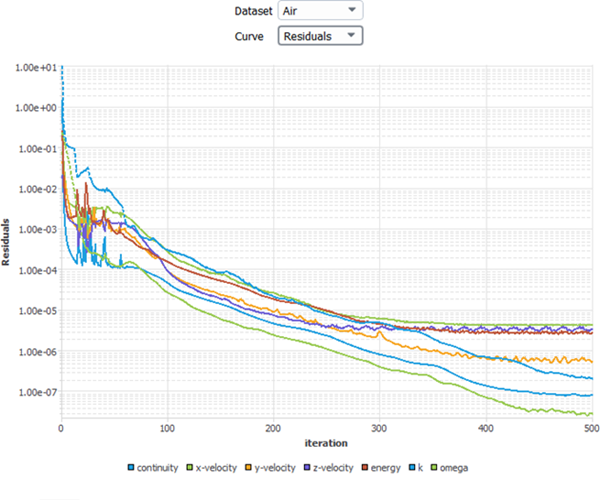The width and height of the screenshot is (600, 500).
Task: Click the z-velocity legend color swatch
Action: pos(307,467)
